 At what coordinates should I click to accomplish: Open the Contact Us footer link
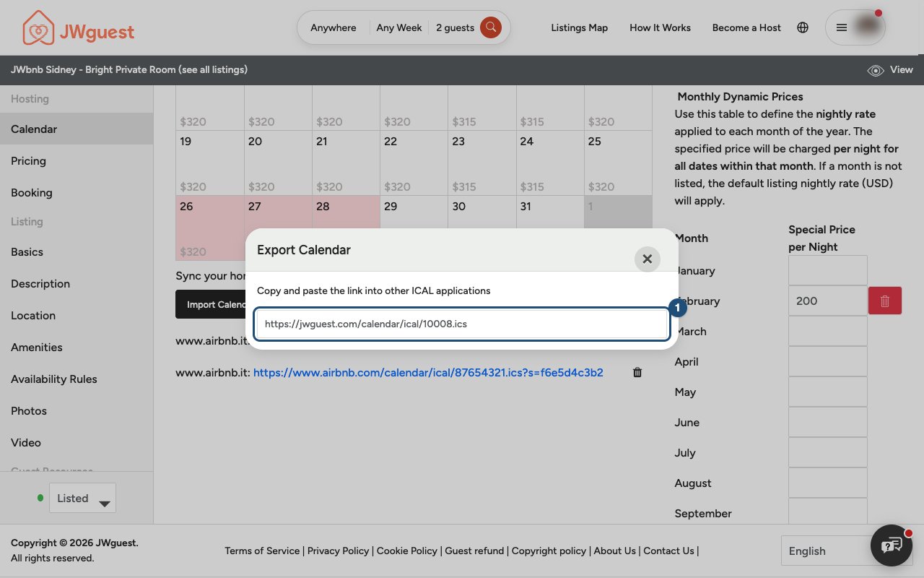tap(669, 551)
